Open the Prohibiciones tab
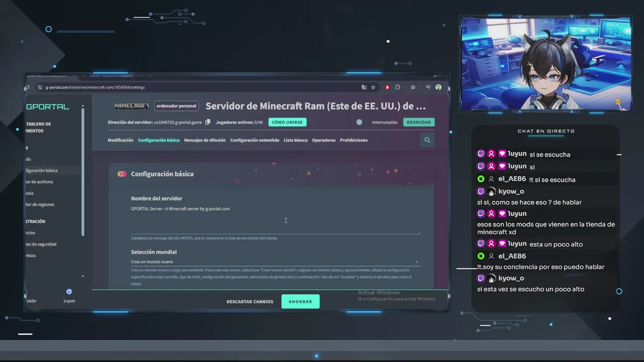 (354, 140)
